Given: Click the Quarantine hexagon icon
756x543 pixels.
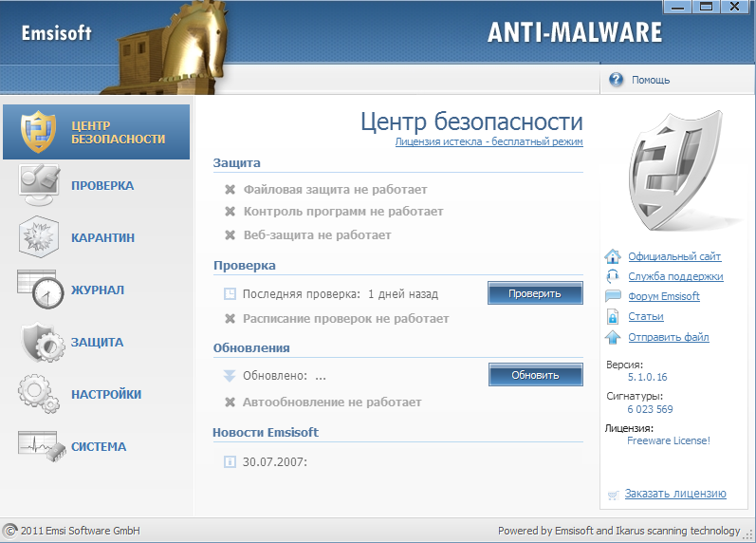Looking at the screenshot, I should coord(39,237).
